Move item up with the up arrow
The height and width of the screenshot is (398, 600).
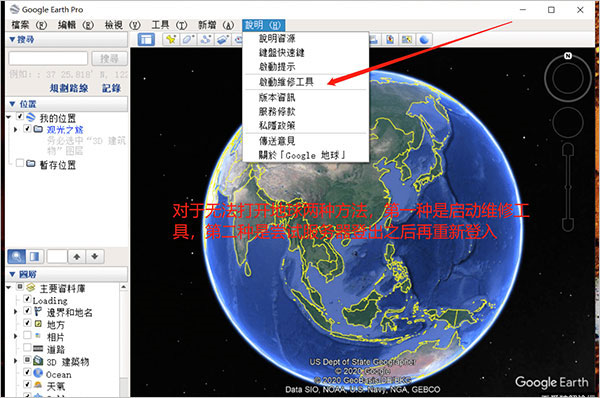click(77, 256)
